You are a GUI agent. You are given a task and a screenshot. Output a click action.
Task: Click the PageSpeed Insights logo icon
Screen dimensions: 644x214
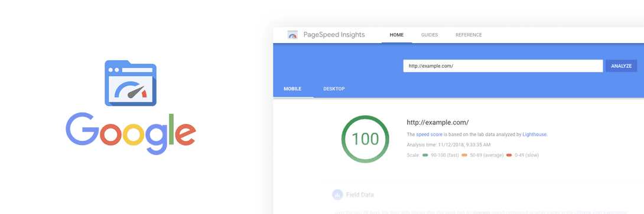click(x=292, y=35)
